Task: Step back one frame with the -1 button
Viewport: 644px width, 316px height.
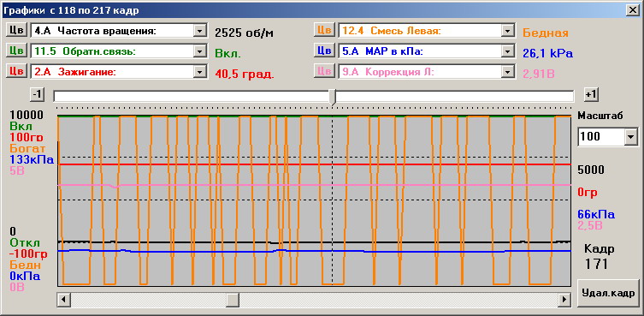Action: (x=37, y=95)
